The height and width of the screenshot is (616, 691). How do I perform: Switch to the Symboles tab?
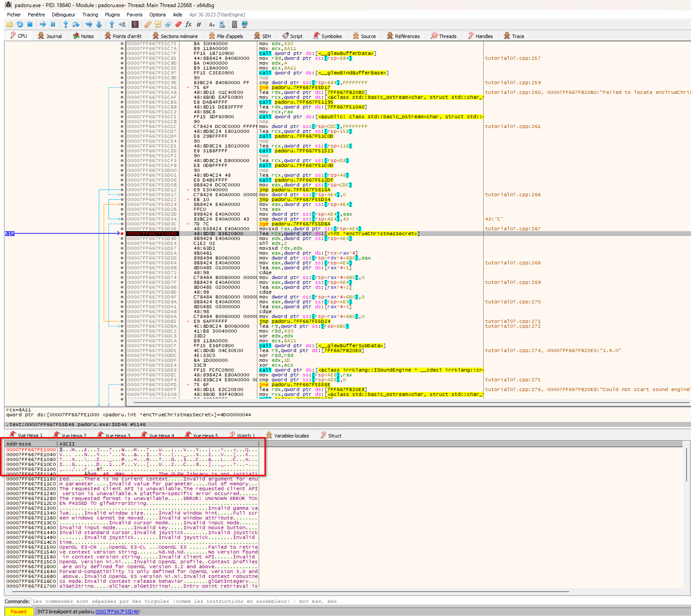click(x=327, y=36)
